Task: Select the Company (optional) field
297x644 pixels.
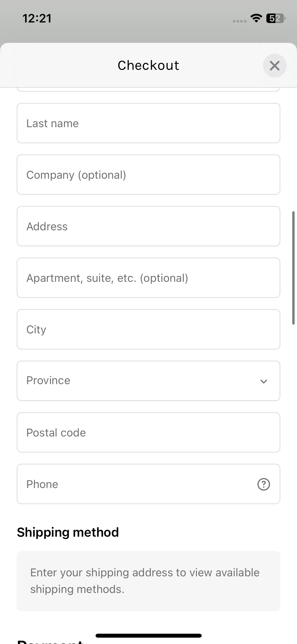Action: [x=148, y=175]
